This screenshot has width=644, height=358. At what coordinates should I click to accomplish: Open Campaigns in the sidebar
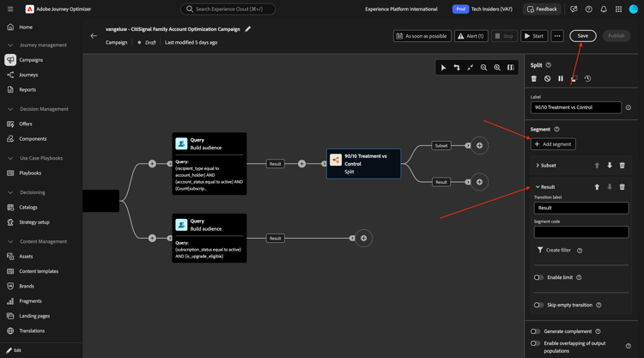pyautogui.click(x=31, y=60)
